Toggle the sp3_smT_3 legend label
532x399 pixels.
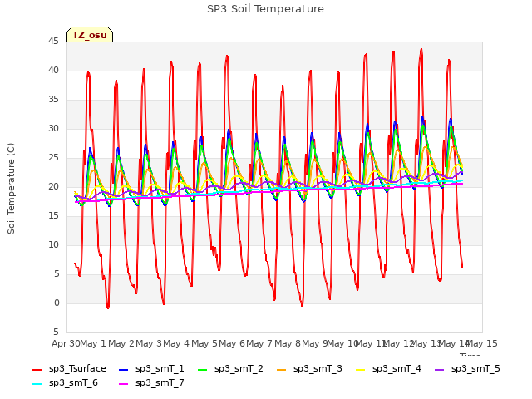point(318,368)
